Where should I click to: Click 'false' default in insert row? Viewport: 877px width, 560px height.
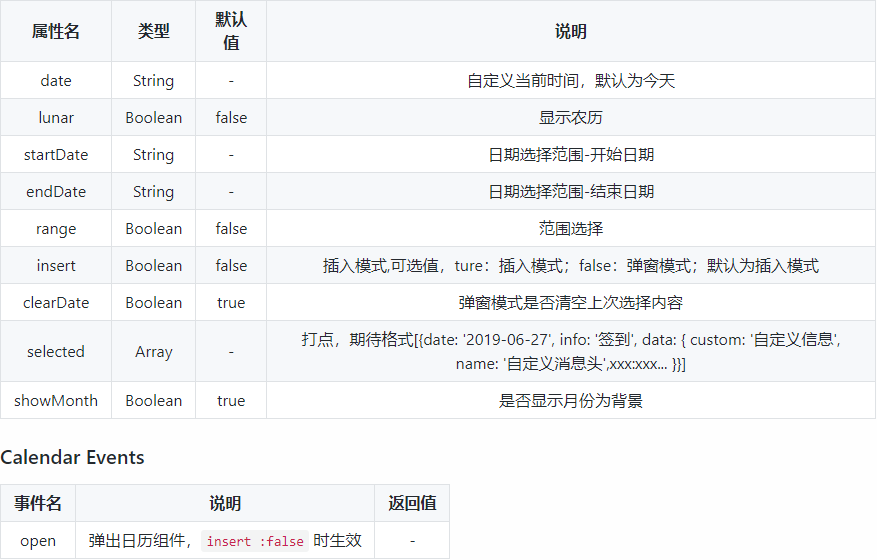click(x=231, y=265)
